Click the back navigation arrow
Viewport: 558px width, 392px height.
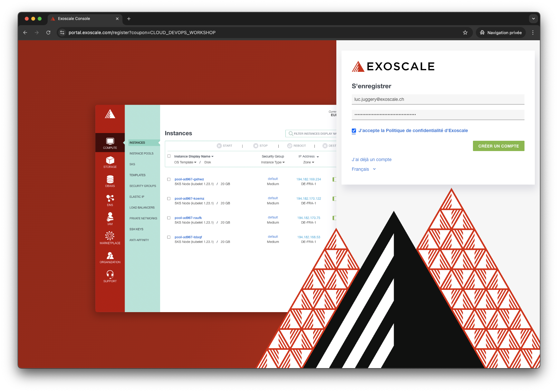[x=25, y=33]
